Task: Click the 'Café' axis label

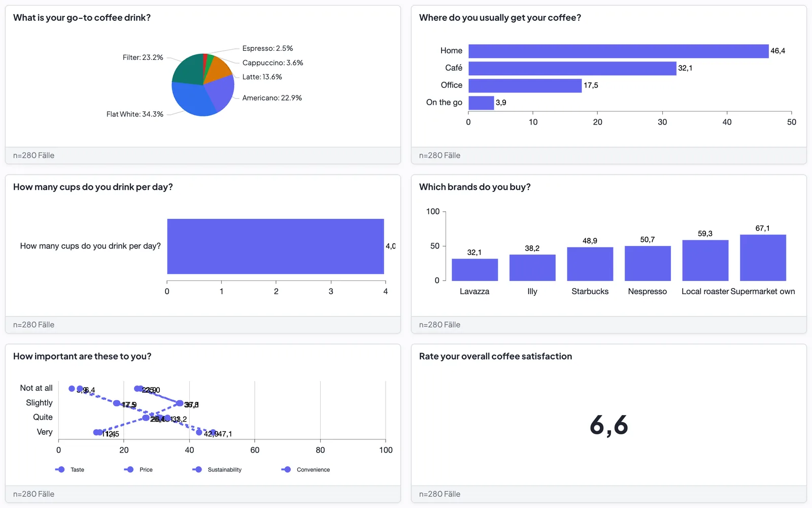Action: tap(454, 68)
